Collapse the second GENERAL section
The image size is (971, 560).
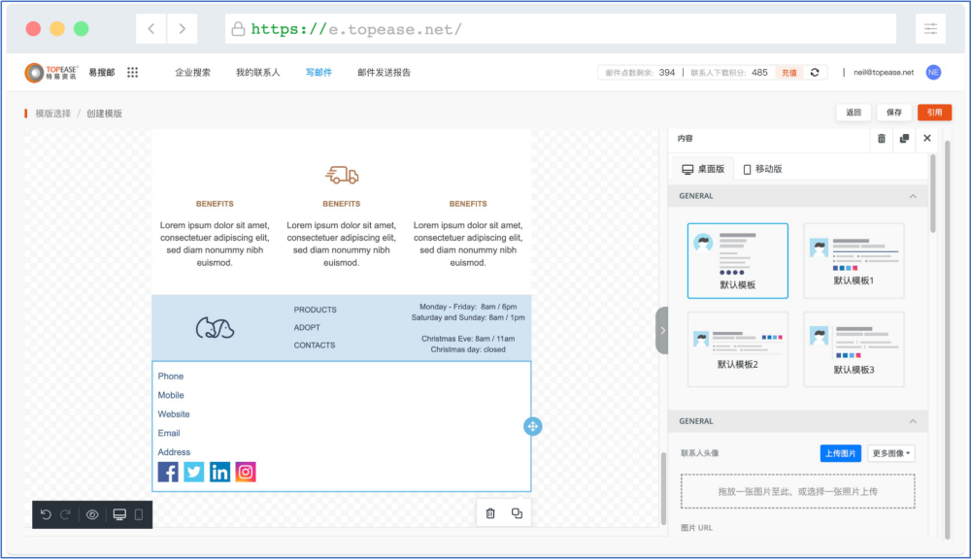pos(913,421)
